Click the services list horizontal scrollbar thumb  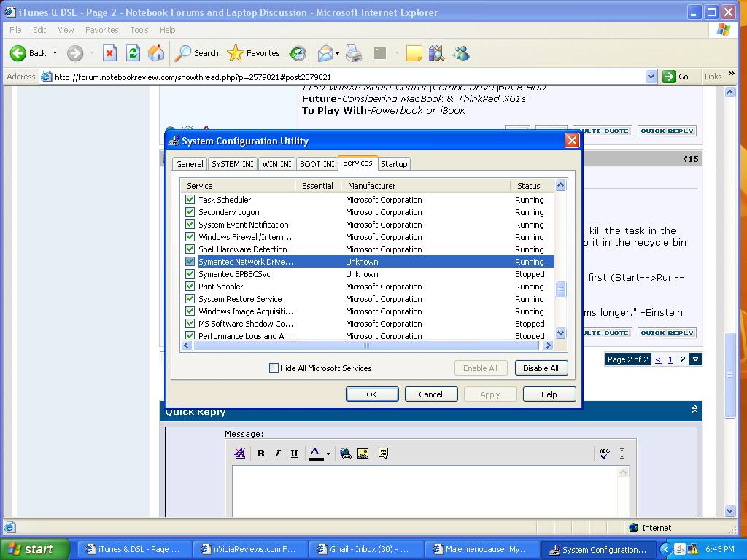(x=367, y=345)
